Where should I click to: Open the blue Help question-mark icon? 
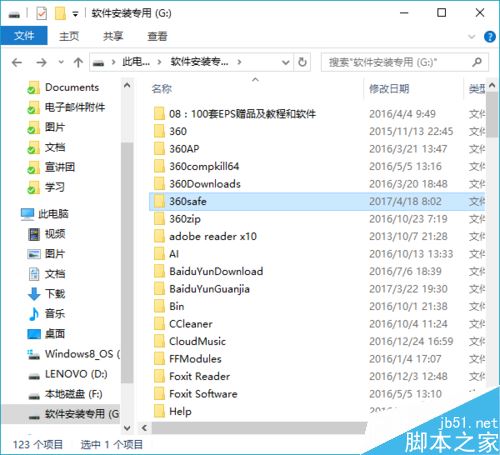(489, 36)
